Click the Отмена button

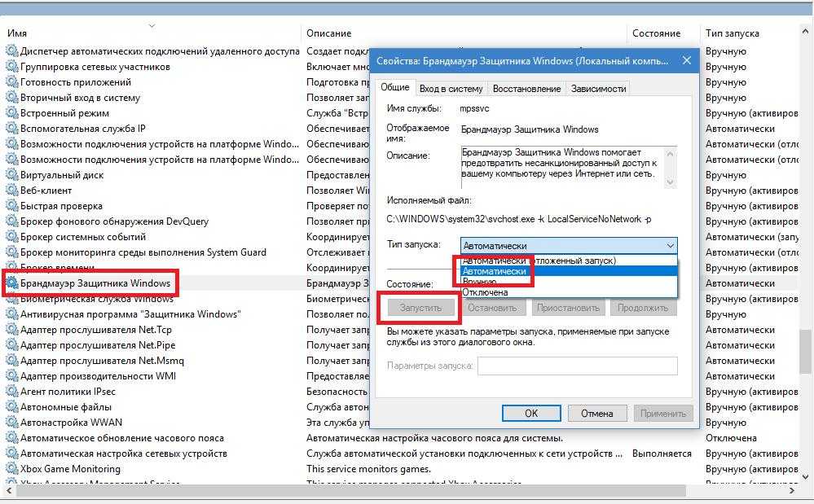pos(596,414)
